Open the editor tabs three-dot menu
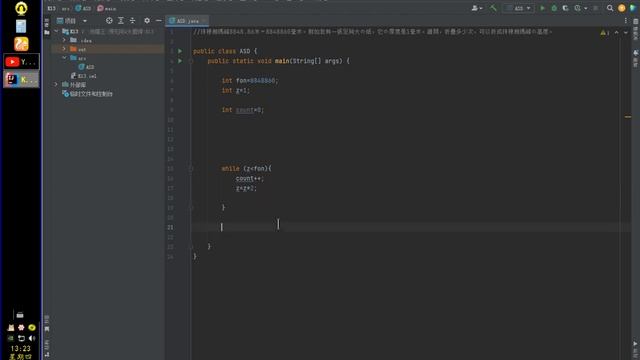640x360 pixels. click(626, 20)
